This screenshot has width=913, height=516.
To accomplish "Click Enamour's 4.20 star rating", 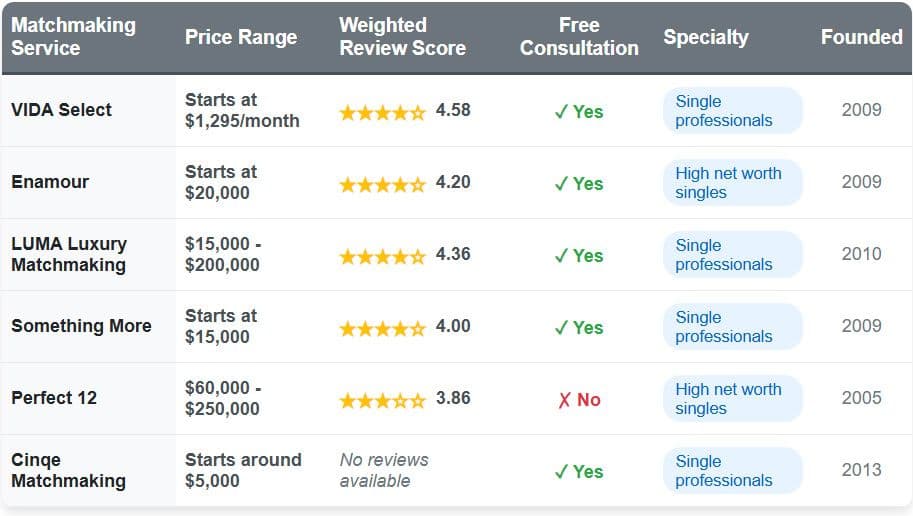I will tap(383, 184).
